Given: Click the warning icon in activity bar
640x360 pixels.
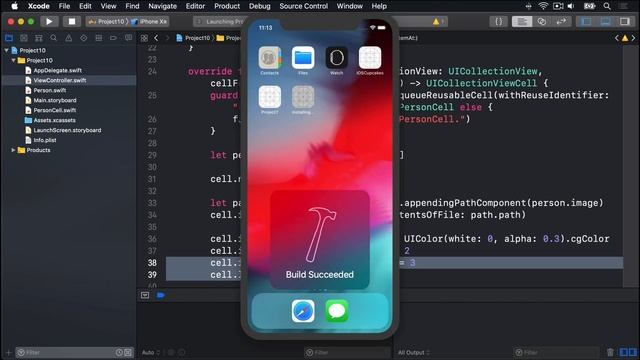Looking at the screenshot, I should (436, 21).
